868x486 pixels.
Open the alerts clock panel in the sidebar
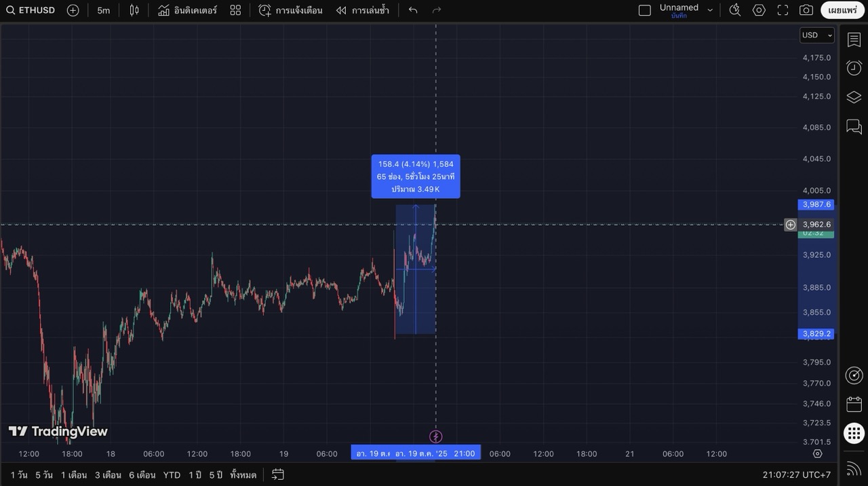[854, 68]
